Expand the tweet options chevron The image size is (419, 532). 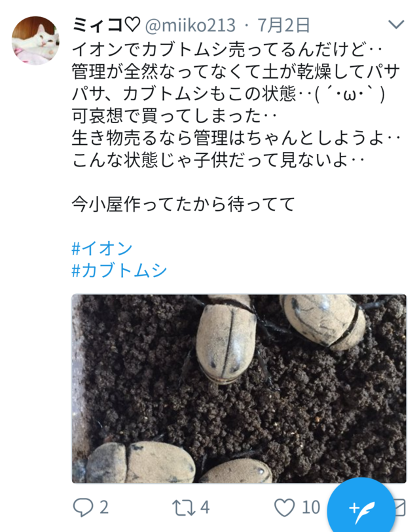pyautogui.click(x=396, y=24)
